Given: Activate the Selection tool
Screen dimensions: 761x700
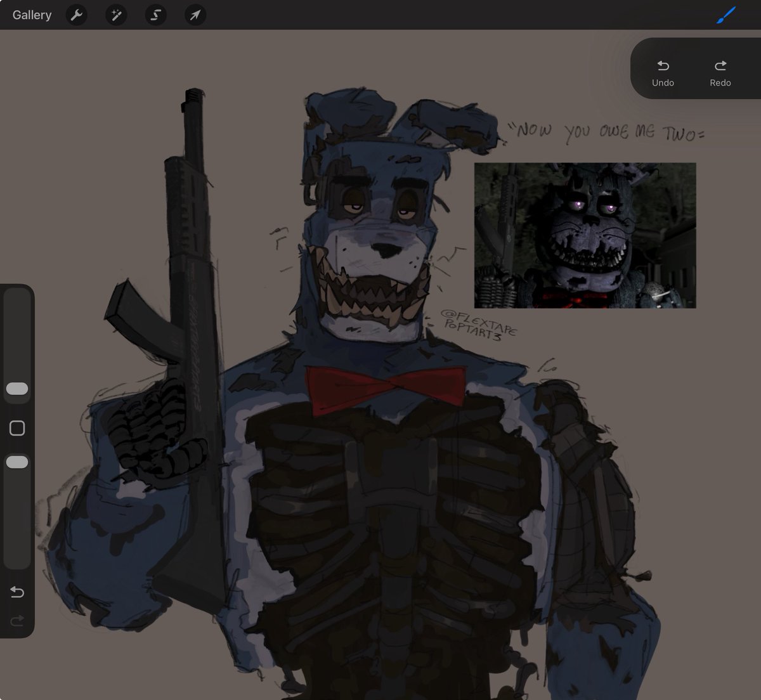Looking at the screenshot, I should click(x=155, y=15).
